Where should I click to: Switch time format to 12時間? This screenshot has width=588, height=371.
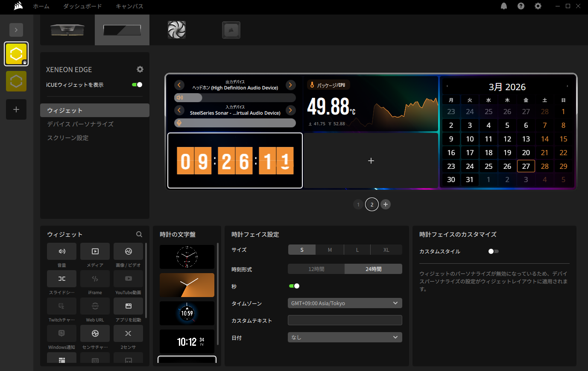click(x=316, y=269)
